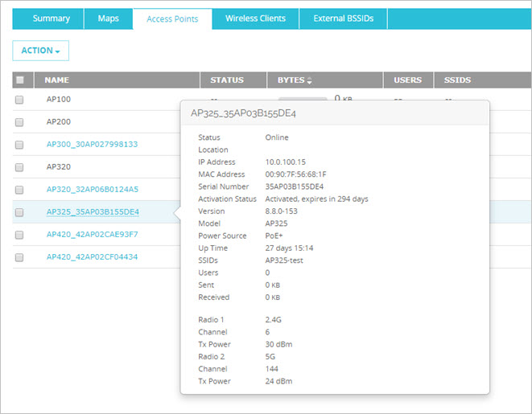Open AP300_30AP027998133 access point link

(x=92, y=145)
